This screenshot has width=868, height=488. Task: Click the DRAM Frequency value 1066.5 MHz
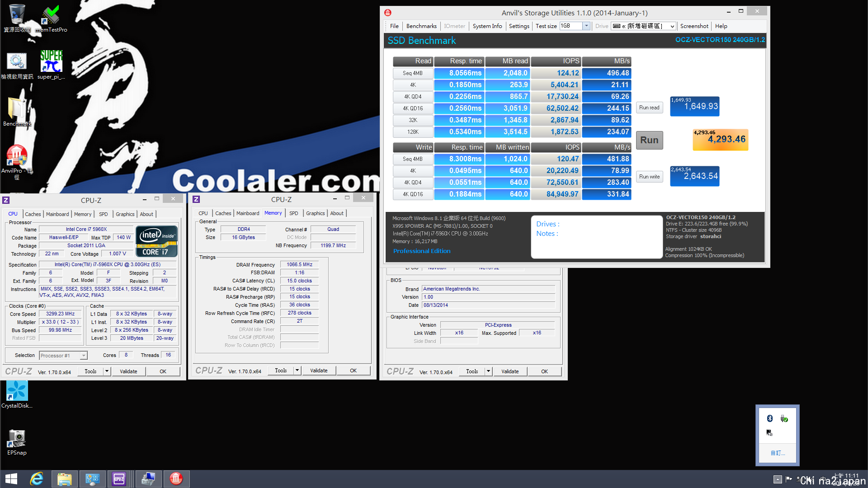(299, 264)
